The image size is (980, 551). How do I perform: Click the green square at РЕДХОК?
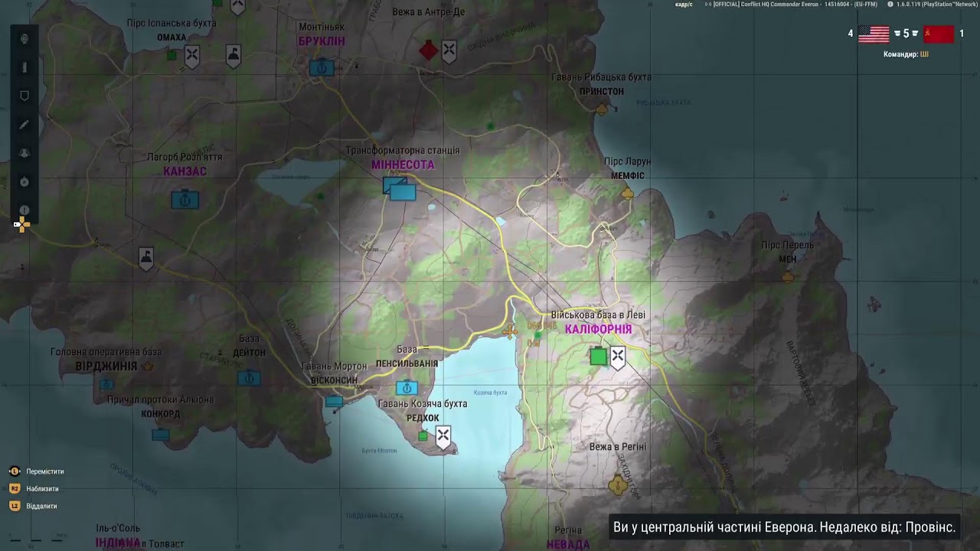[x=423, y=435]
